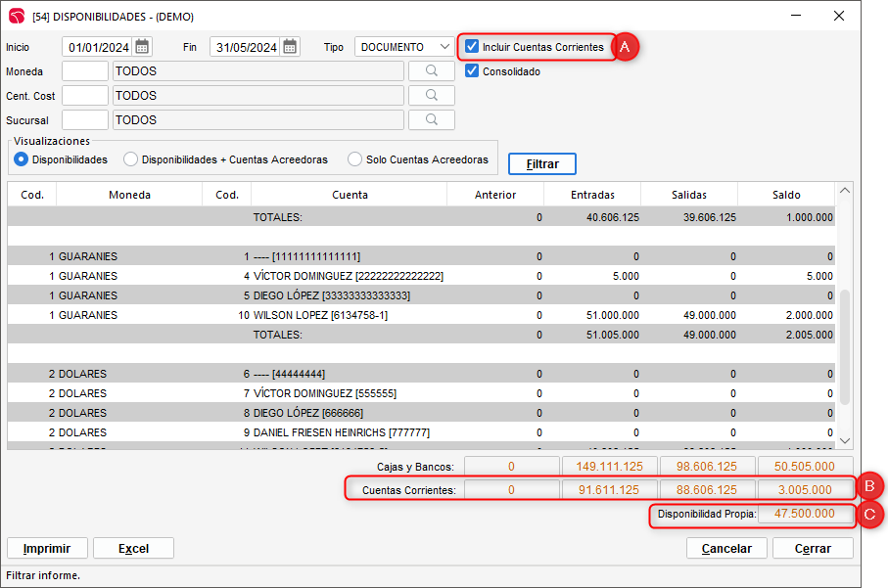Select Solo Cuentas Acreedoras radio button
The image size is (888, 588).
[354, 159]
